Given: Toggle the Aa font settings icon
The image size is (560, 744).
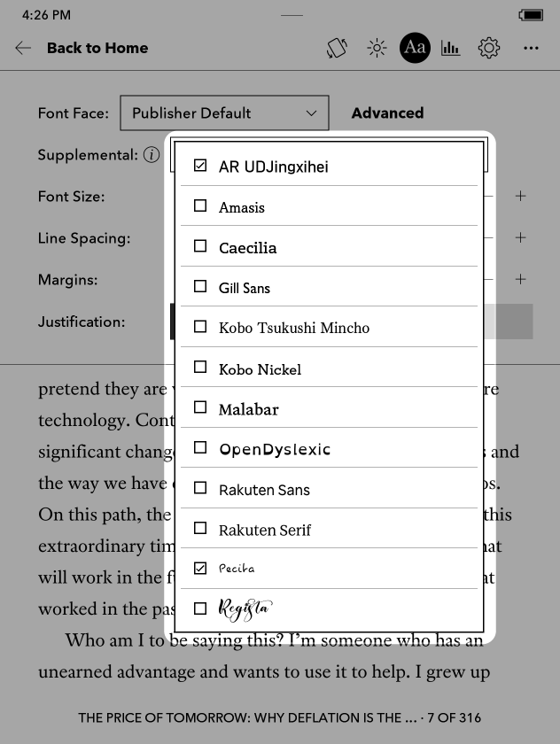Looking at the screenshot, I should (x=415, y=48).
